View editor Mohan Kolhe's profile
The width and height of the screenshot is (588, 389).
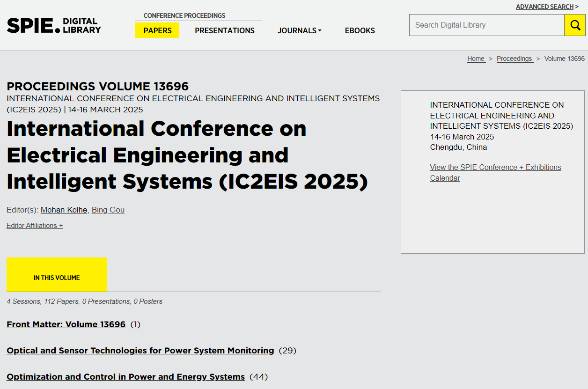pyautogui.click(x=64, y=210)
